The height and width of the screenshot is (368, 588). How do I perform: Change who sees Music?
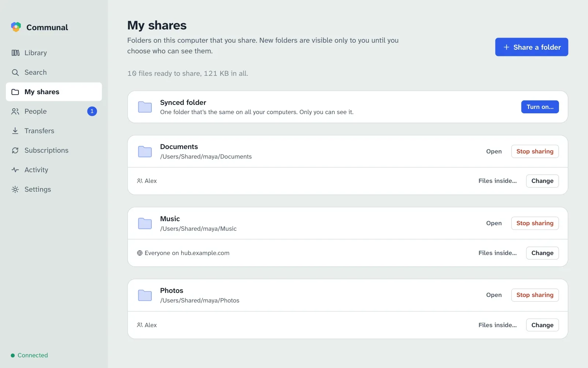[542, 253]
